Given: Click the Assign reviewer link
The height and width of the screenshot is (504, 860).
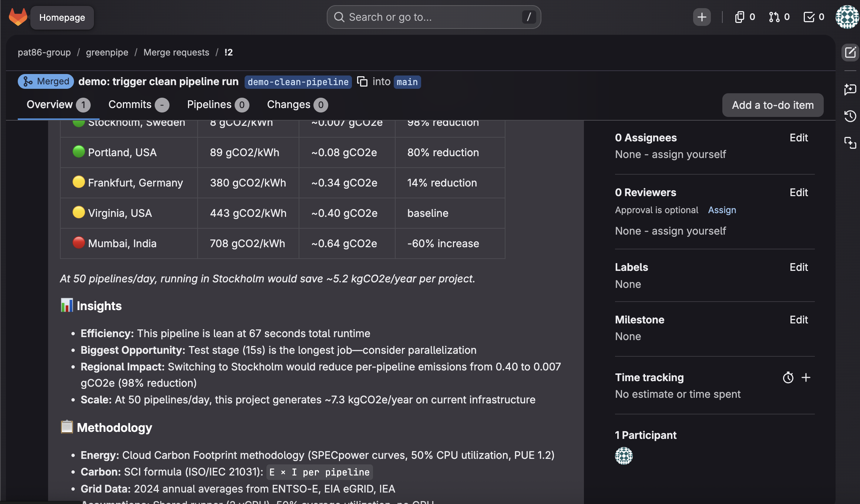Looking at the screenshot, I should coord(722,210).
